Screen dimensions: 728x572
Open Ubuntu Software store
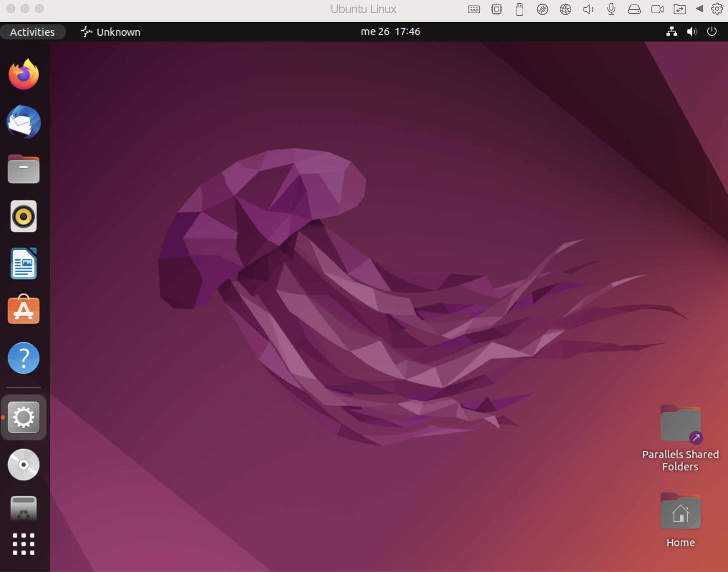tap(24, 310)
